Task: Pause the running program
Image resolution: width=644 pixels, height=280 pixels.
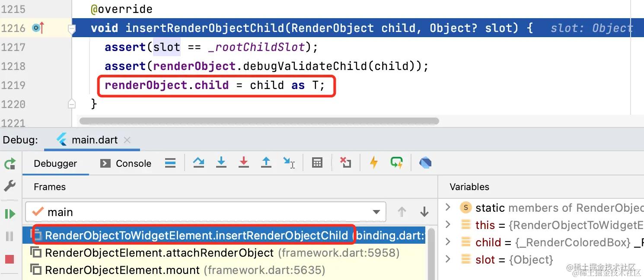Action: pyautogui.click(x=10, y=236)
